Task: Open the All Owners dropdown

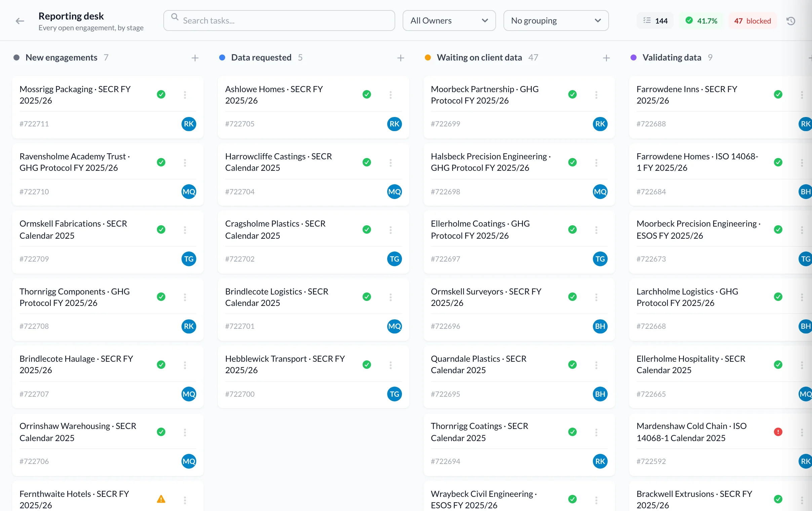Action: [x=449, y=21]
